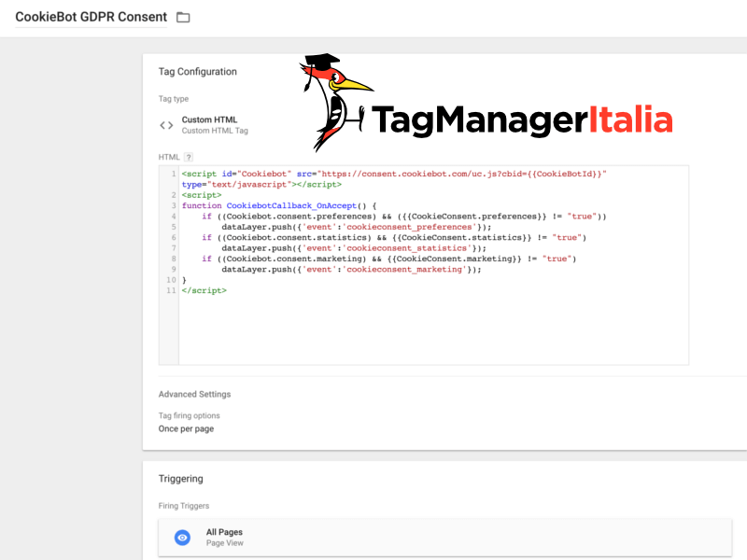Image resolution: width=747 pixels, height=560 pixels.
Task: Click the if Cookiebot.consent.marketing line
Action: coord(388,259)
